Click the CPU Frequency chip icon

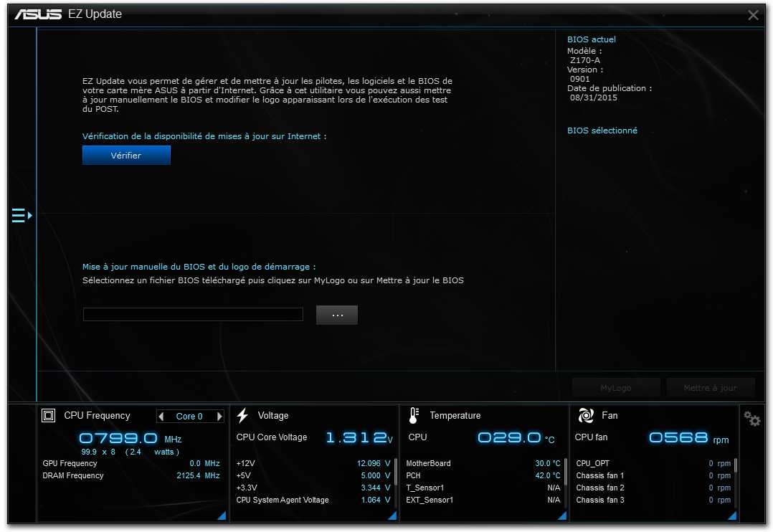[49, 415]
